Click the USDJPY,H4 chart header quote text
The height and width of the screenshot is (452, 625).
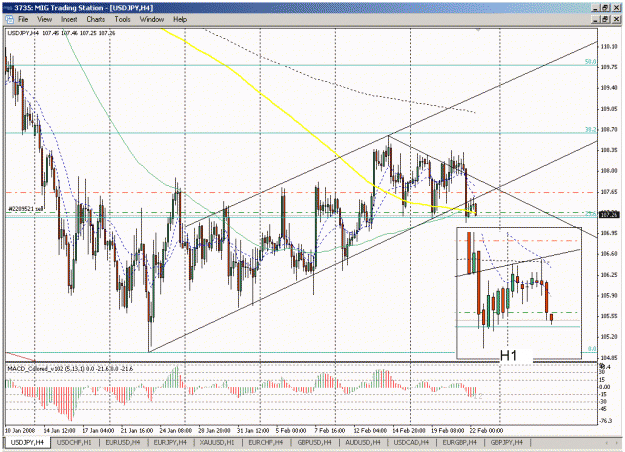coord(61,33)
